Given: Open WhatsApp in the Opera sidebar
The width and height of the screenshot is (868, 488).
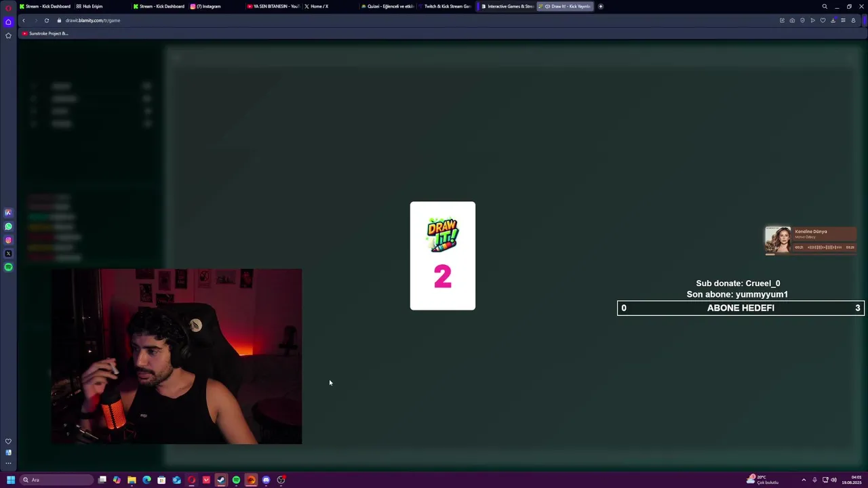Looking at the screenshot, I should (8, 226).
